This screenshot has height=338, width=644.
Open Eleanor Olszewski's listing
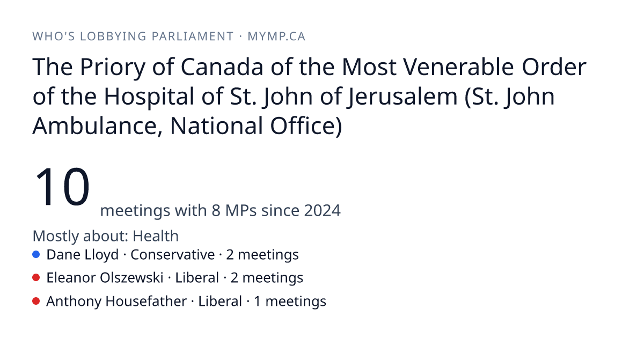[x=167, y=278]
